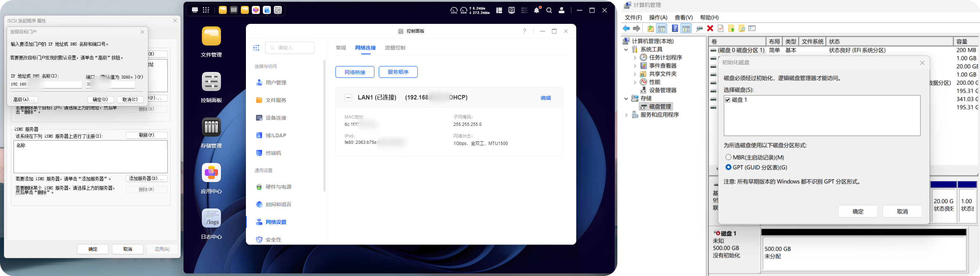Expand the 事件查看器 tree node
This screenshot has height=276, width=980.
coord(635,66)
